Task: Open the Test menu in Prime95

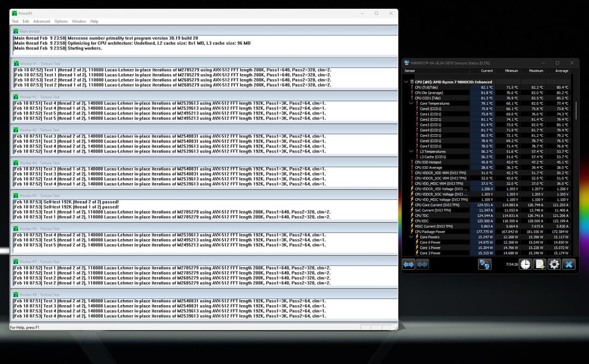Action: click(15, 21)
